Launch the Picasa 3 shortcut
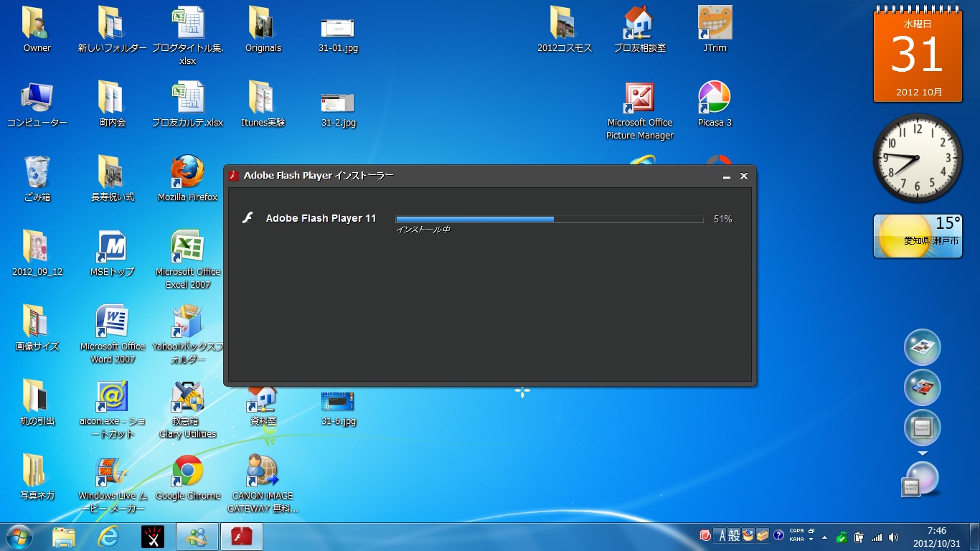The image size is (980, 551). coord(715,105)
